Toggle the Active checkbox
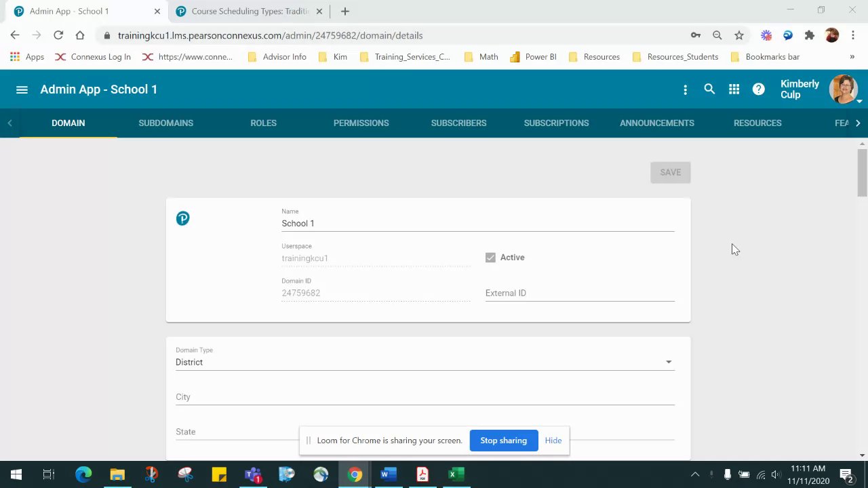This screenshot has height=488, width=868. click(490, 258)
